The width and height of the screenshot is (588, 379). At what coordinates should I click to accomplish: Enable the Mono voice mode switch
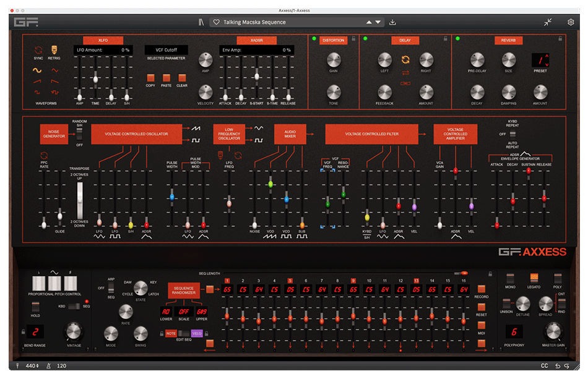510,279
